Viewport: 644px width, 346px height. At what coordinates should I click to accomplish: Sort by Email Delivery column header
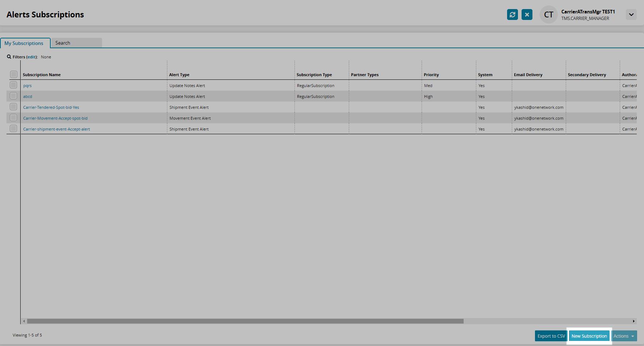click(x=528, y=75)
